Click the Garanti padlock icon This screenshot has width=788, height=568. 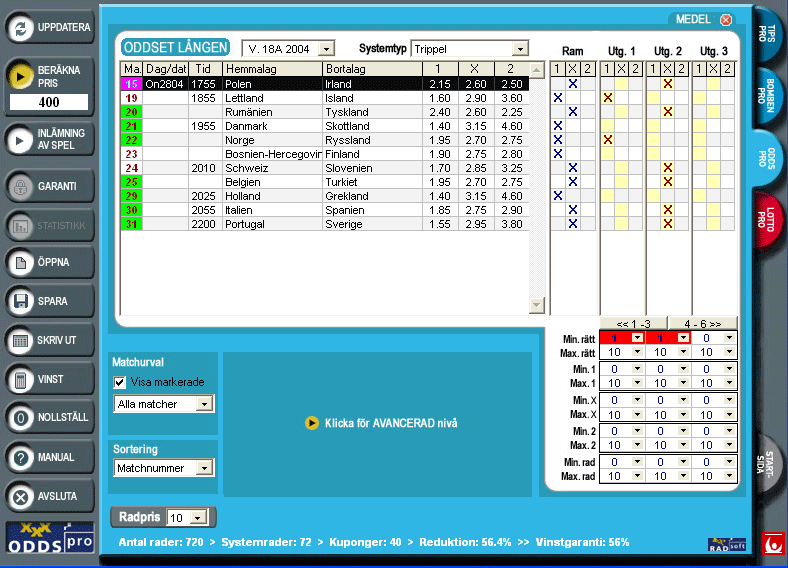(20, 186)
